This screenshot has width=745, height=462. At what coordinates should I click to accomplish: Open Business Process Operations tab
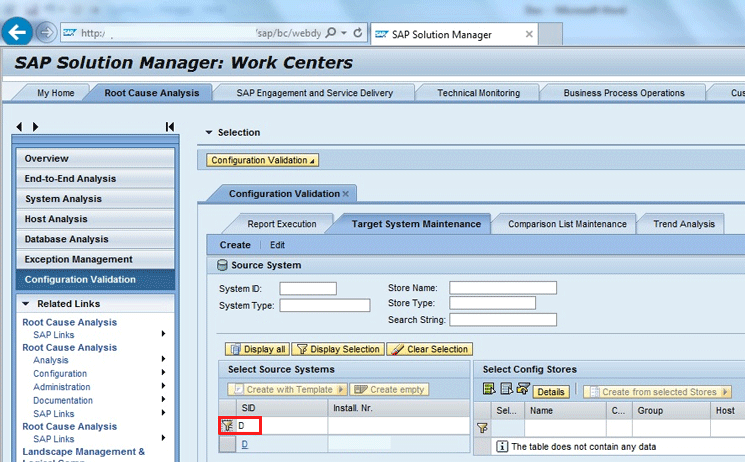[624, 93]
